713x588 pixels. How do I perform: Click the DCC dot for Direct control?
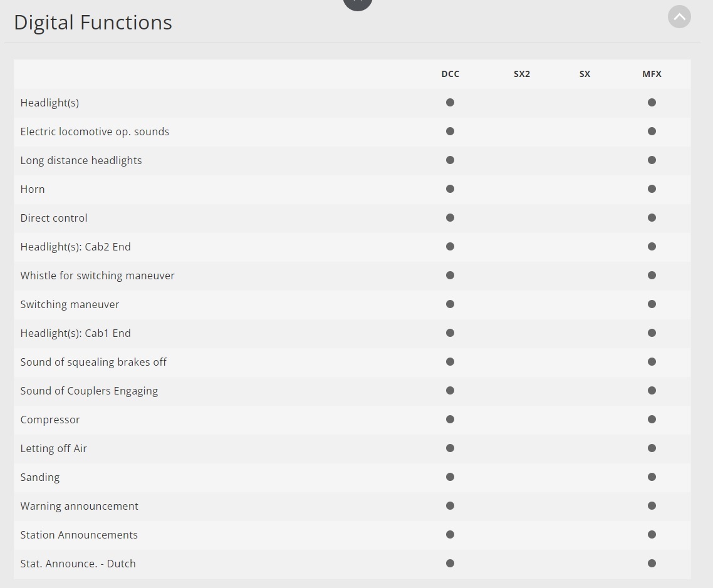[450, 218]
